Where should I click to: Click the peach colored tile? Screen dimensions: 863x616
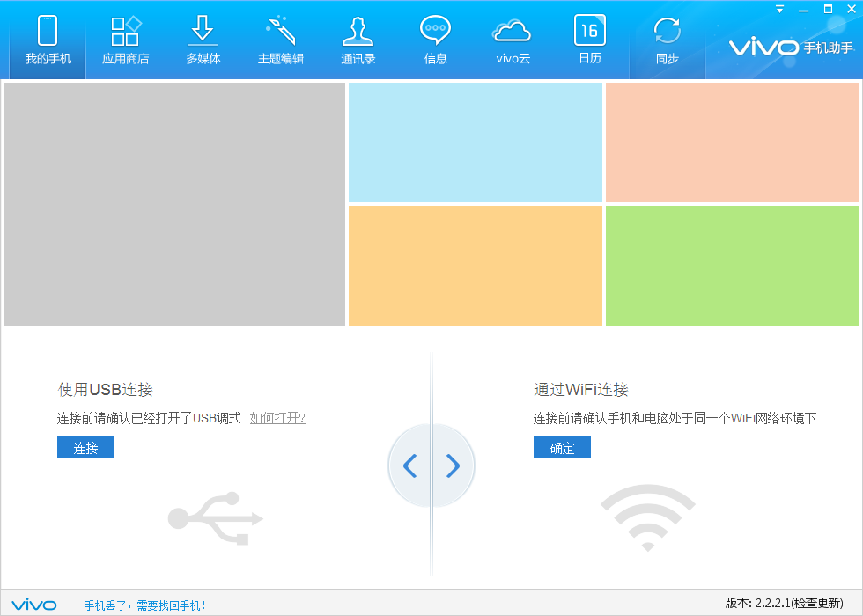coord(732,143)
